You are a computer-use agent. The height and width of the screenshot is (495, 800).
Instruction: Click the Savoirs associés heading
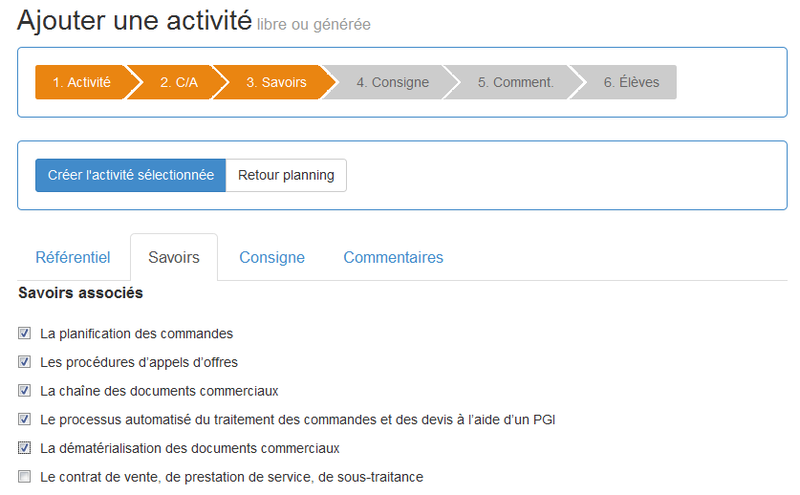pyautogui.click(x=81, y=293)
